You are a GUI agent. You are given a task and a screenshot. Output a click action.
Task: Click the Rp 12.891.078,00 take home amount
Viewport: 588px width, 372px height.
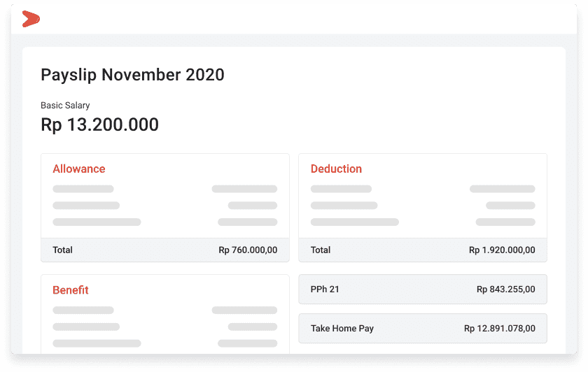[499, 328]
